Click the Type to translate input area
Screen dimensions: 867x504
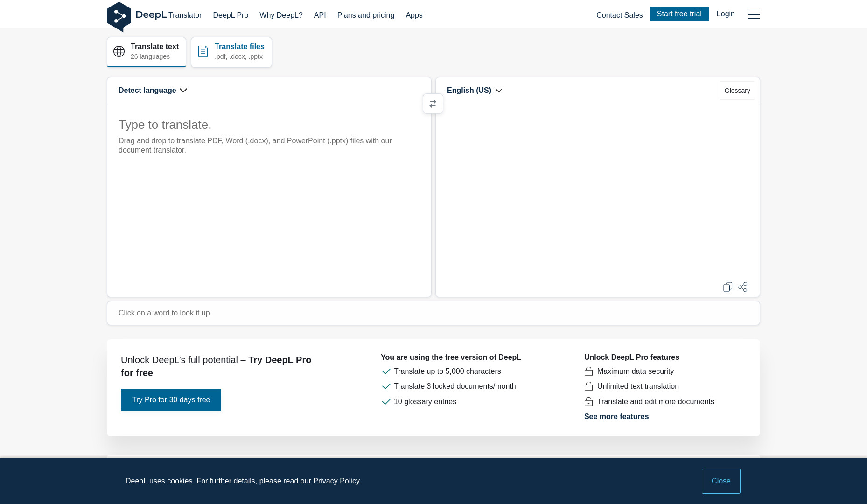pos(269,200)
